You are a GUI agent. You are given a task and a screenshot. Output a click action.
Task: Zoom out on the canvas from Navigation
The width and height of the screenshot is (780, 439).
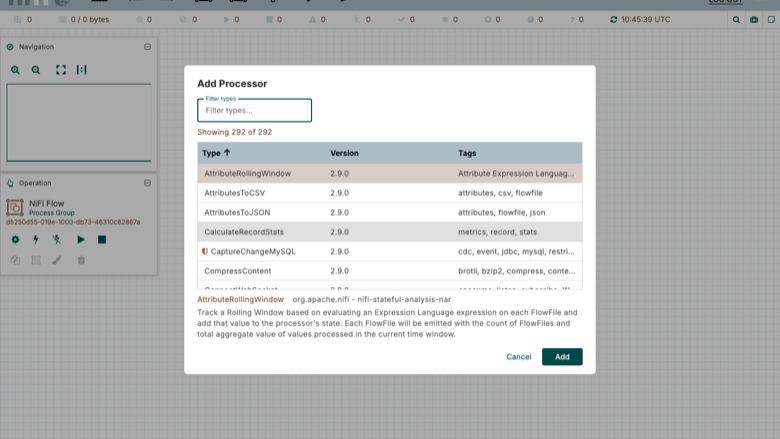click(x=36, y=70)
